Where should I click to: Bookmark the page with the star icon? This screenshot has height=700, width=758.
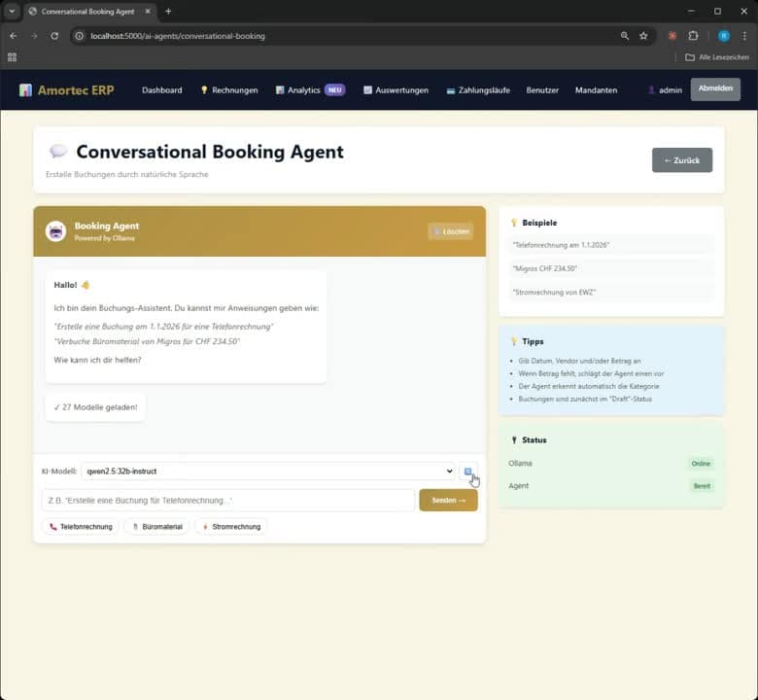click(x=643, y=36)
